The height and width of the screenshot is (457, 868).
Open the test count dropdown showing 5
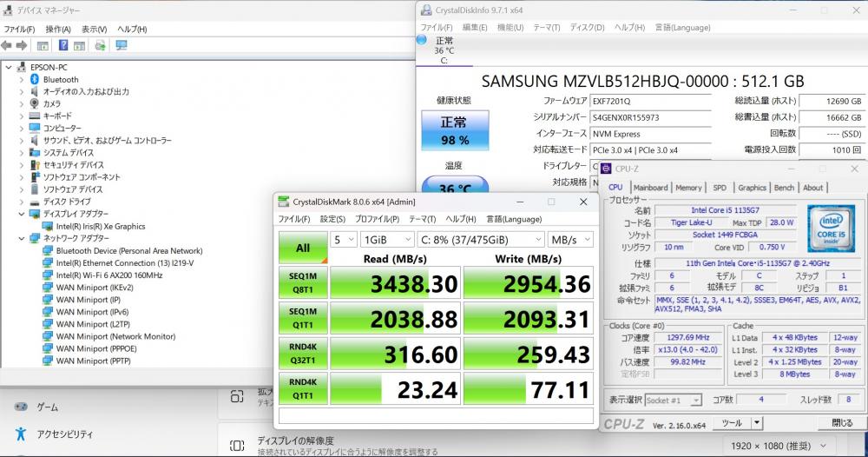click(x=344, y=239)
